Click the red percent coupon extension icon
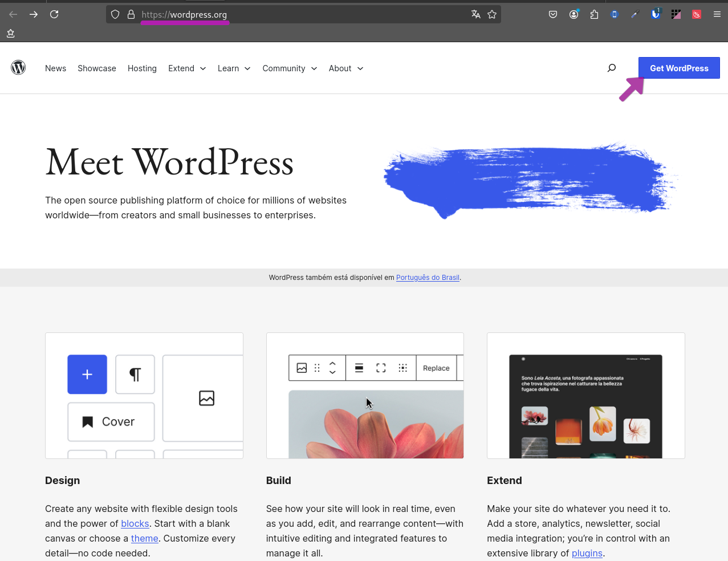The height and width of the screenshot is (561, 728). pyautogui.click(x=697, y=14)
